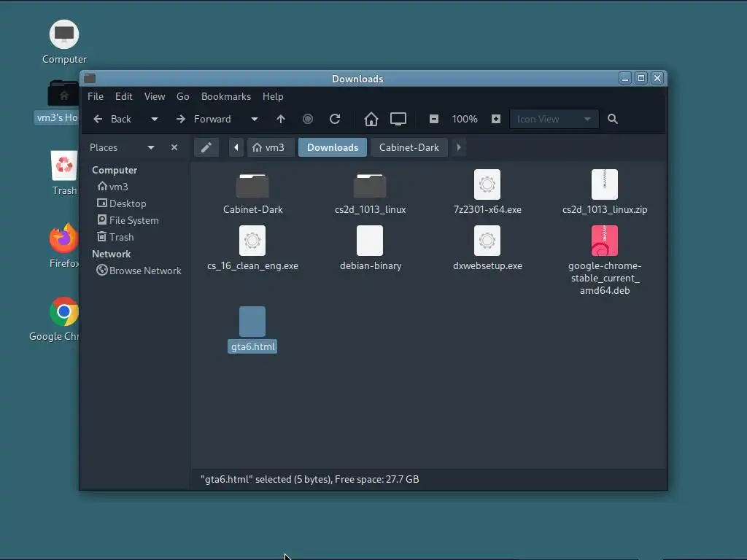Image resolution: width=747 pixels, height=560 pixels.
Task: Open Desktop in the sidebar
Action: click(122, 203)
